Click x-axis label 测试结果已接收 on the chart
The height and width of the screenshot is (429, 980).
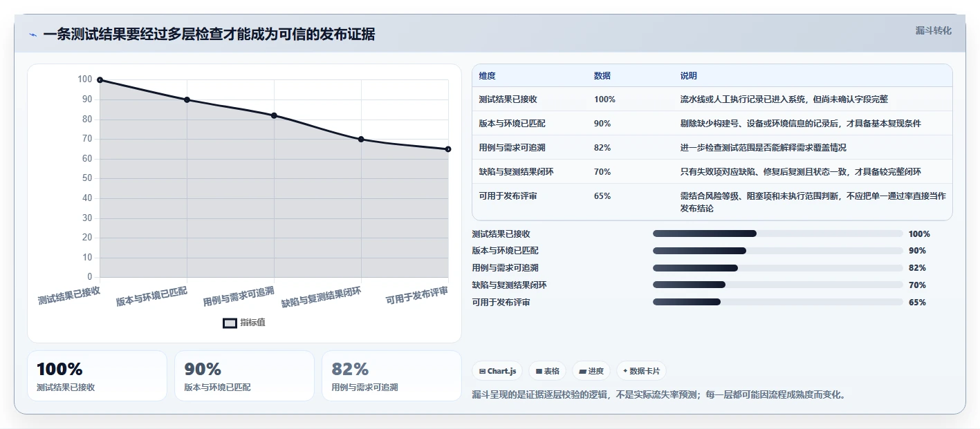(x=69, y=296)
